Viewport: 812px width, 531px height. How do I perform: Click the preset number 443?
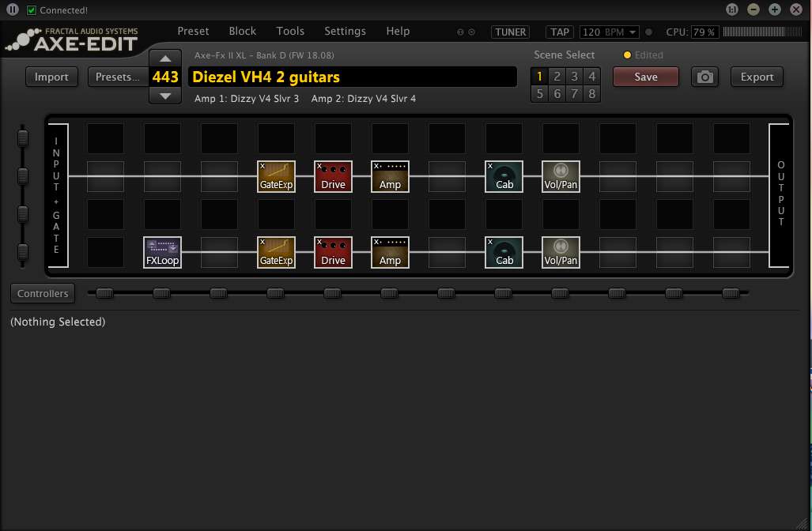165,77
